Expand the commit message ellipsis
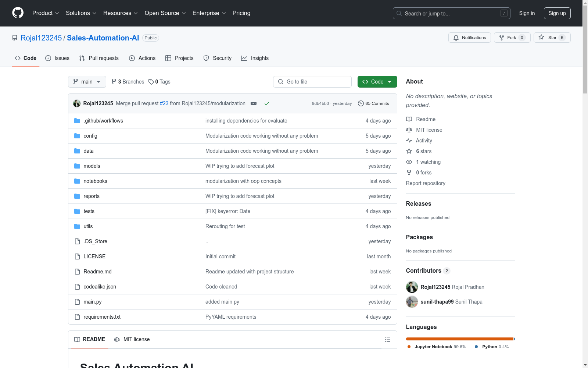 point(254,103)
